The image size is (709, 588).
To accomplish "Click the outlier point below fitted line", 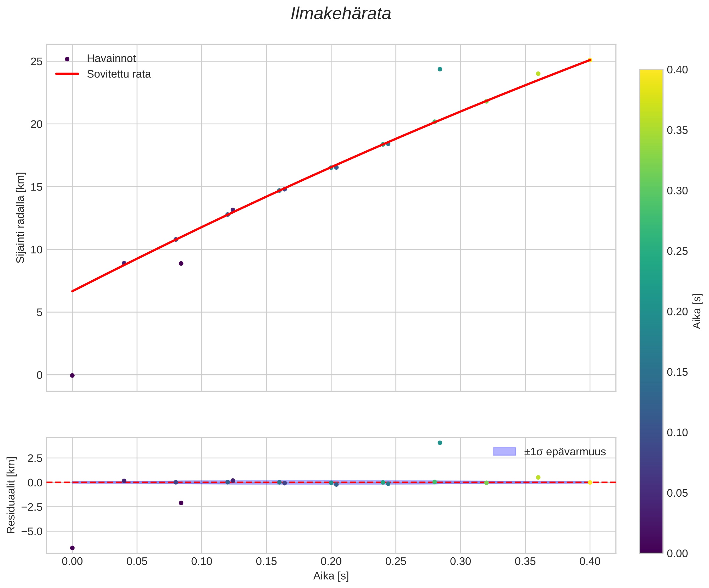I will pyautogui.click(x=181, y=263).
